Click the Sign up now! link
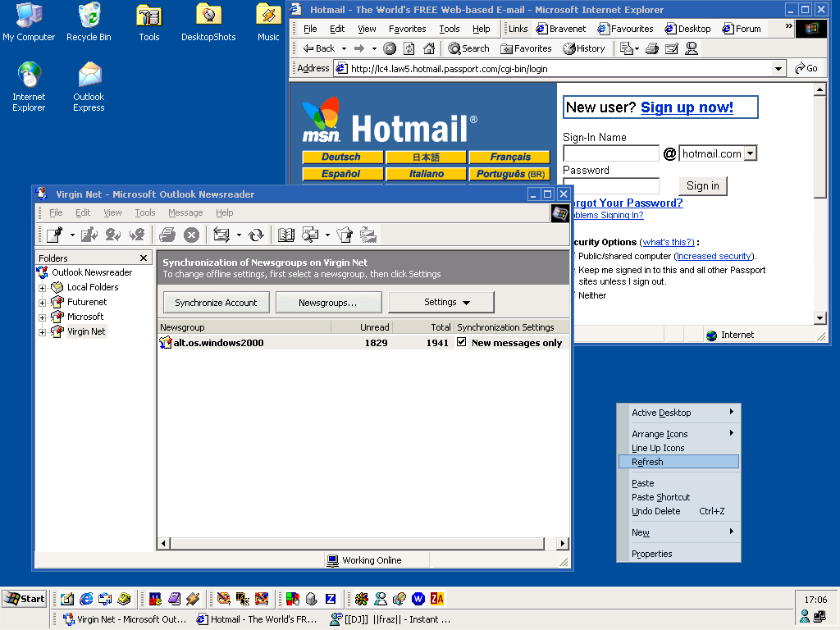This screenshot has height=630, width=840. pos(687,107)
